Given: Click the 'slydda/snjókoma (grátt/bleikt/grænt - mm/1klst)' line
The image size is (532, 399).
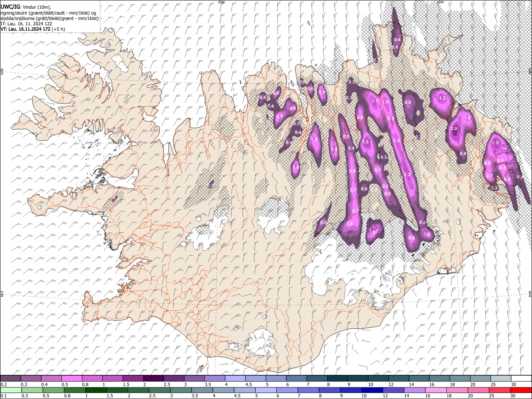Looking at the screenshot, I should [x=49, y=18].
